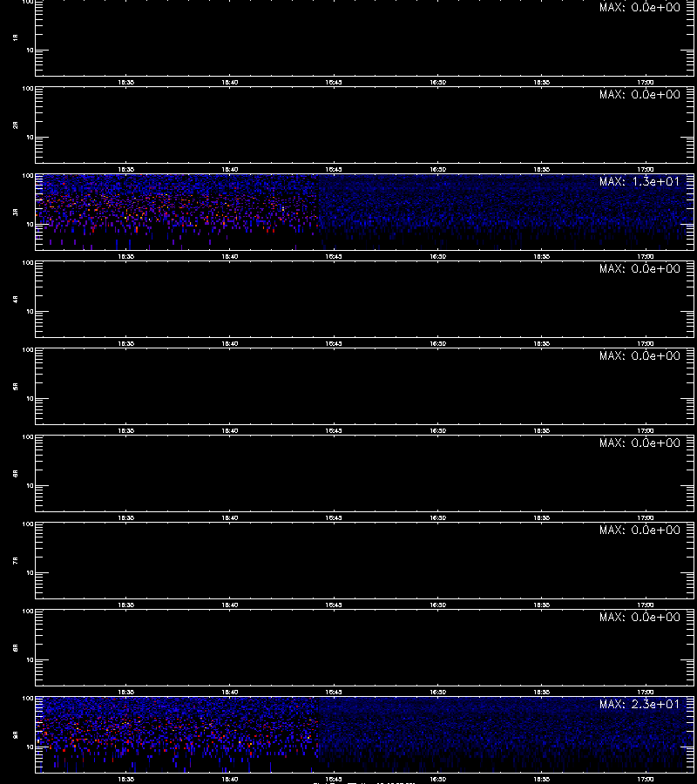Select the MAX: 0.0e+00 label in panel 4R

[639, 268]
